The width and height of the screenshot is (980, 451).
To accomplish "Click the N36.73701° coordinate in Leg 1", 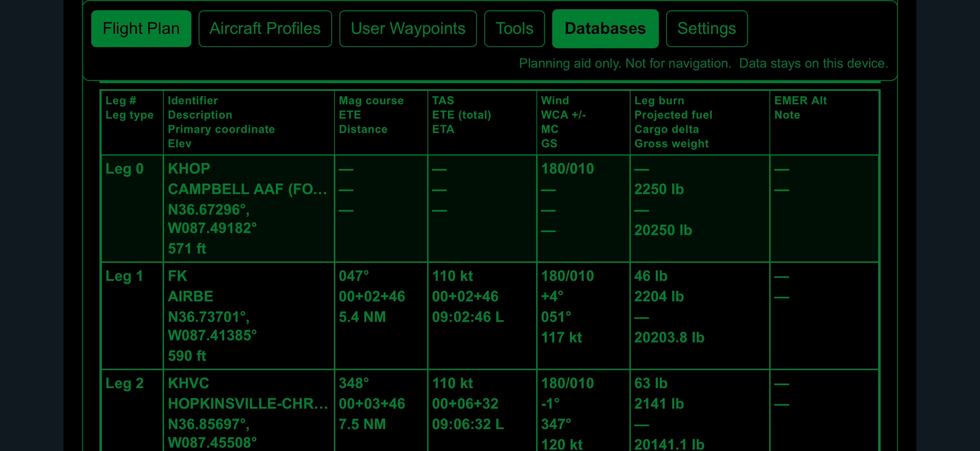I will (x=209, y=317).
